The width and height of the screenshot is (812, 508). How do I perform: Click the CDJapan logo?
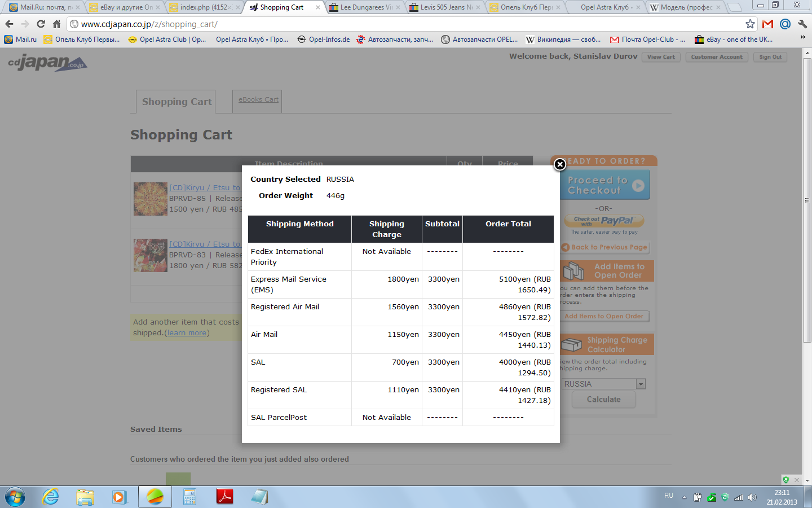tap(47, 63)
